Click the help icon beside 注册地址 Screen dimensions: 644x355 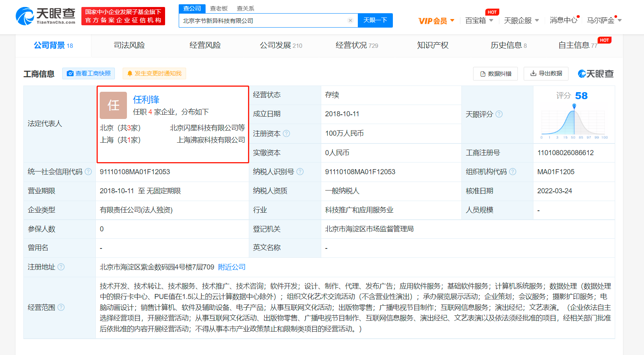pos(61,267)
